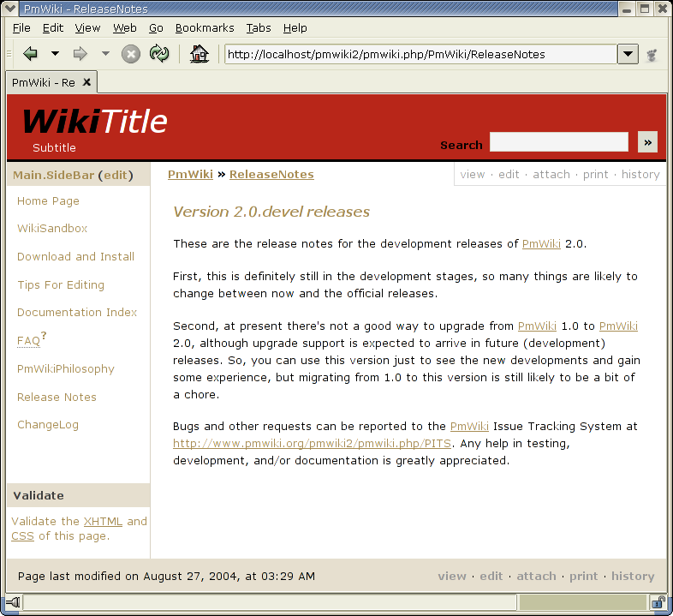Open the Bookmarks menu
The image size is (673, 616).
click(x=205, y=28)
